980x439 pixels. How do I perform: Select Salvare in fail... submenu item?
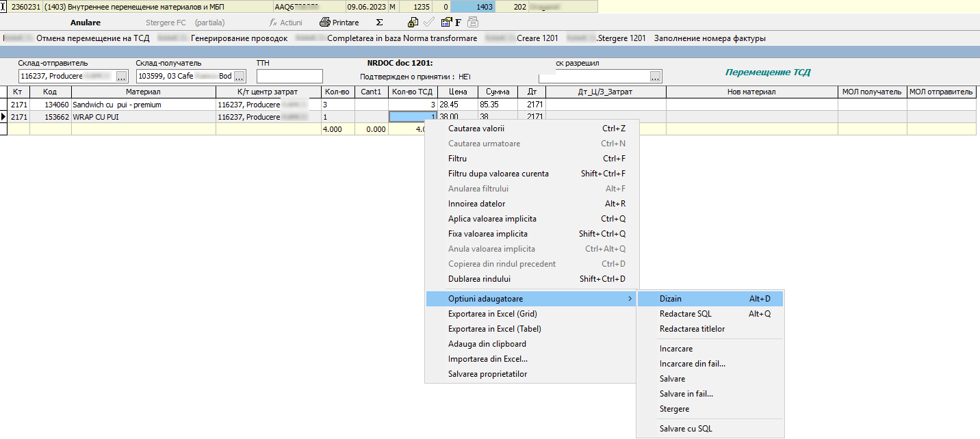coord(710,394)
